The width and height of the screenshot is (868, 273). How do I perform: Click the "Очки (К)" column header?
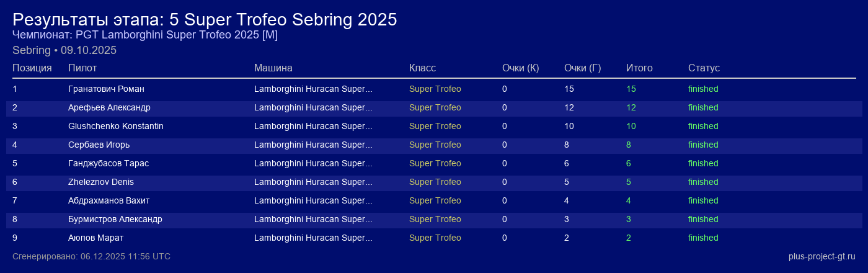[x=520, y=68]
